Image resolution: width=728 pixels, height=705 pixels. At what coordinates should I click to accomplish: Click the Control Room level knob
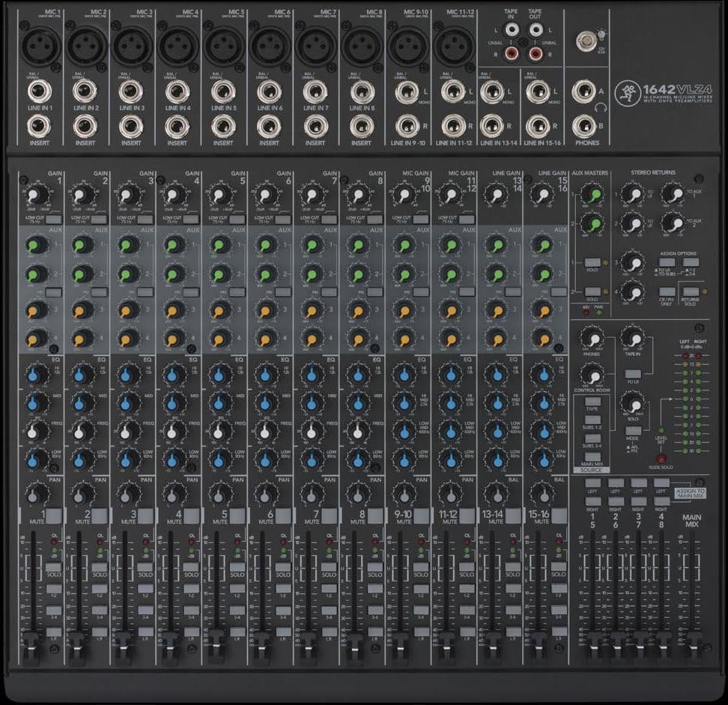click(x=592, y=375)
